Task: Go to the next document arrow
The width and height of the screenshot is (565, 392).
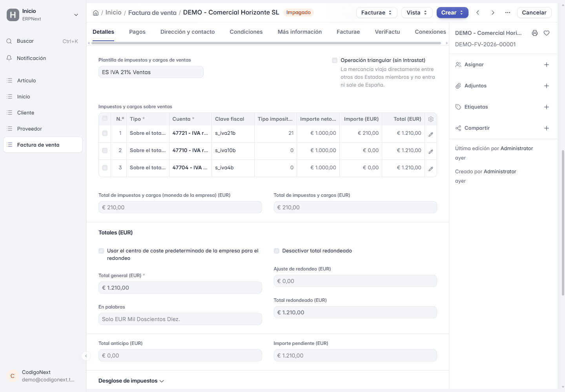Action: click(493, 13)
